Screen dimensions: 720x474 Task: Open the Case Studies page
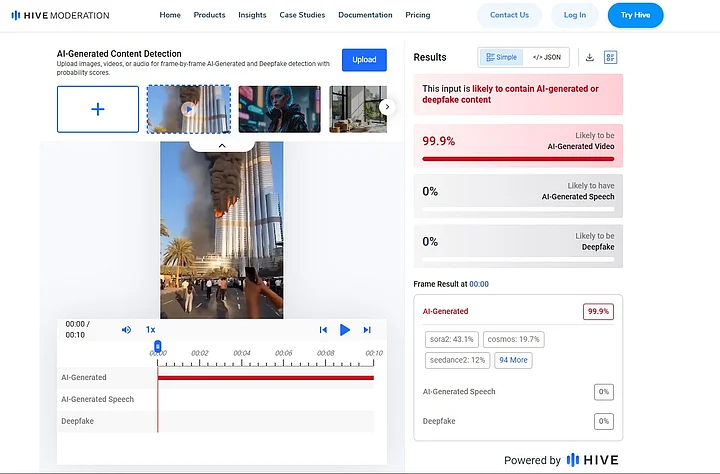[302, 15]
